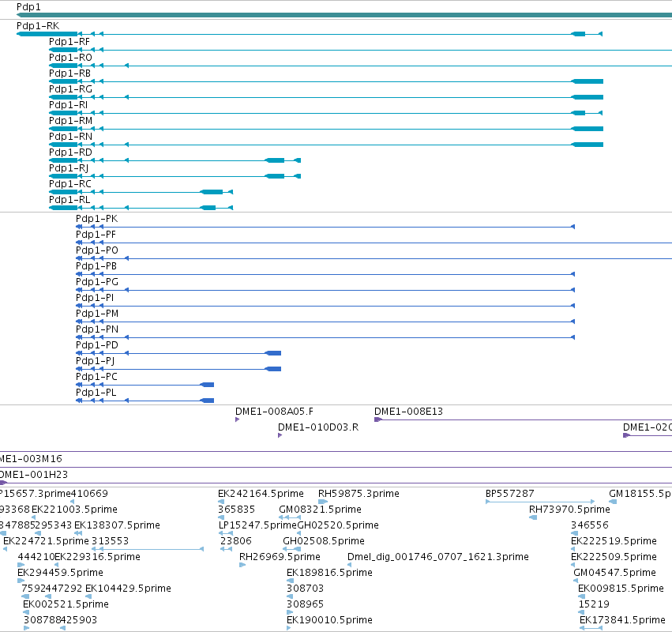672x632 pixels.
Task: Click the Pdp1-RG transcript label
Action: [70, 89]
